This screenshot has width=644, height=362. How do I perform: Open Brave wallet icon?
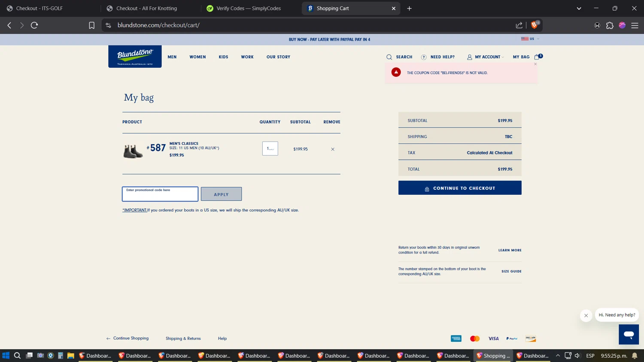click(597, 25)
